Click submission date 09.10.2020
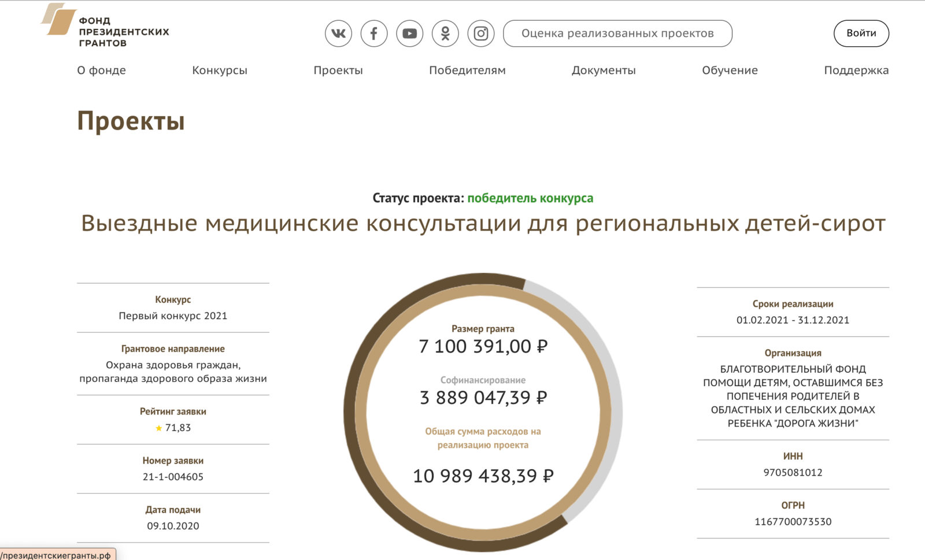The height and width of the screenshot is (560, 925). click(x=173, y=526)
